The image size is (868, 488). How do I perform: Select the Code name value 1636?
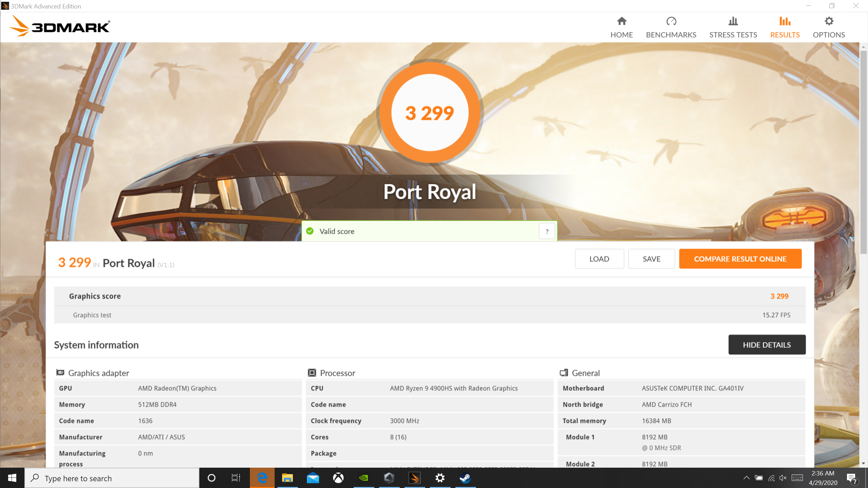pos(145,421)
